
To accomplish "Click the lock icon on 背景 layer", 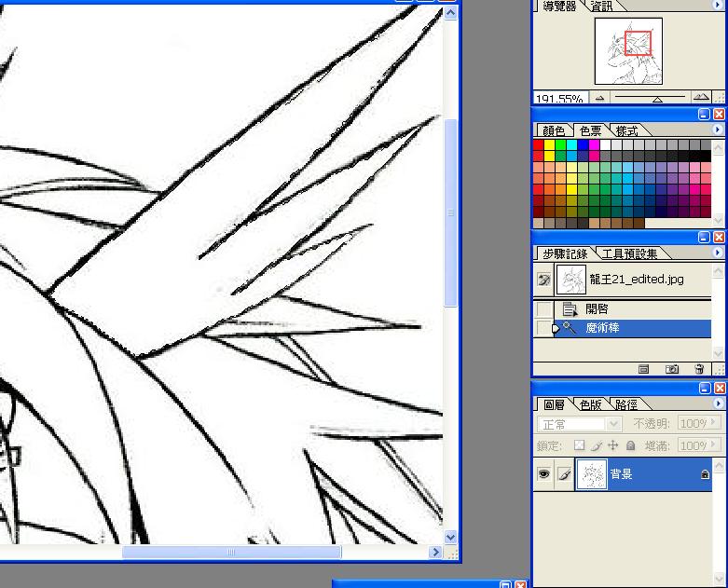I will tap(705, 475).
